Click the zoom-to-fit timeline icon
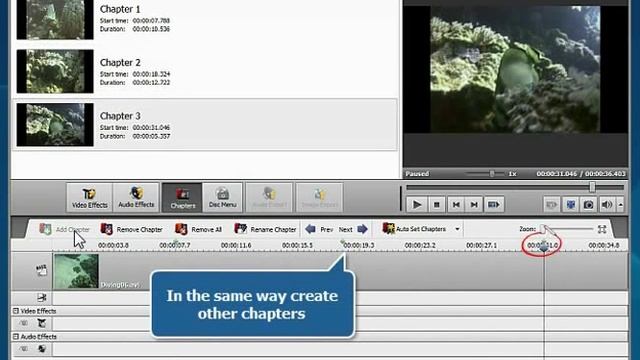 602,229
